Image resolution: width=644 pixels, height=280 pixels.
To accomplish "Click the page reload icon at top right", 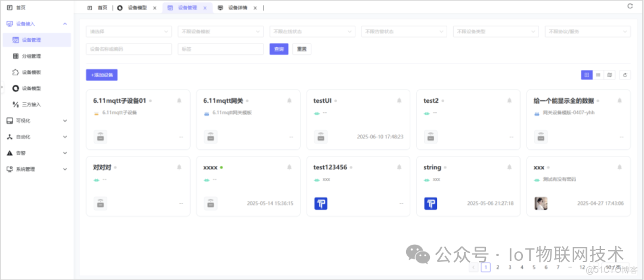I will coord(630,6).
